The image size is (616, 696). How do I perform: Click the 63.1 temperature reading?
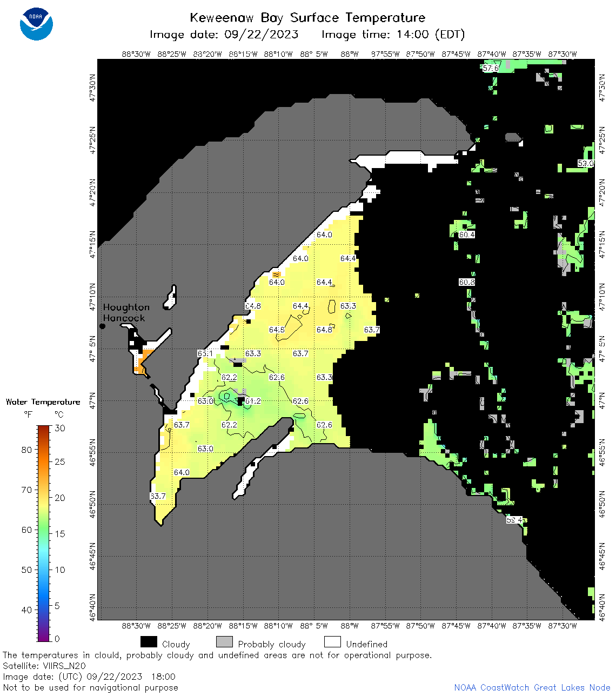coord(205,354)
